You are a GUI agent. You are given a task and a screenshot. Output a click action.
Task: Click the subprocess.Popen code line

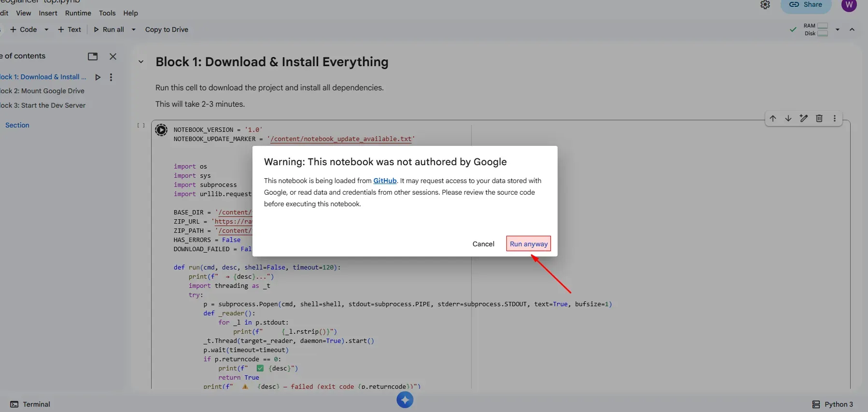[x=407, y=304]
